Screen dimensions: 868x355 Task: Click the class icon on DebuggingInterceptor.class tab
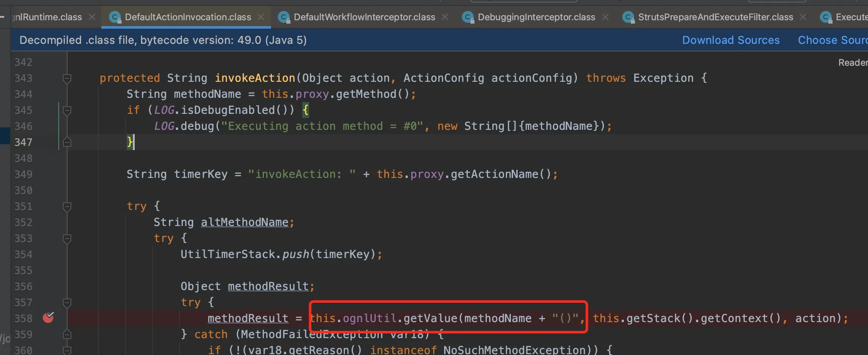[x=468, y=17]
